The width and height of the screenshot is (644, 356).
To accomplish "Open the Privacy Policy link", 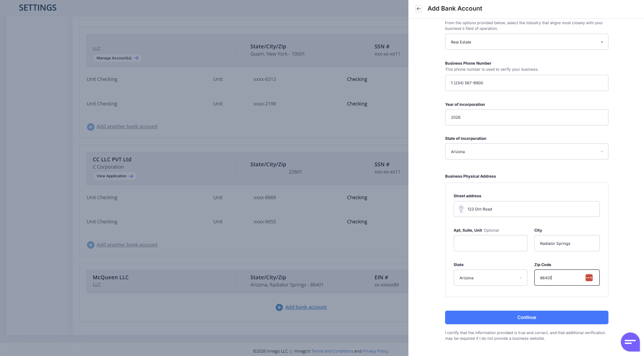I will [375, 351].
